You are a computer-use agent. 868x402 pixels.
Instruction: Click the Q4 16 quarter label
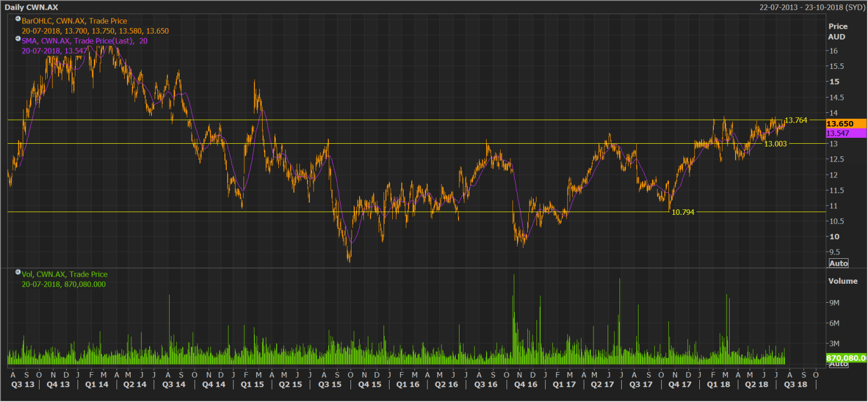point(526,385)
